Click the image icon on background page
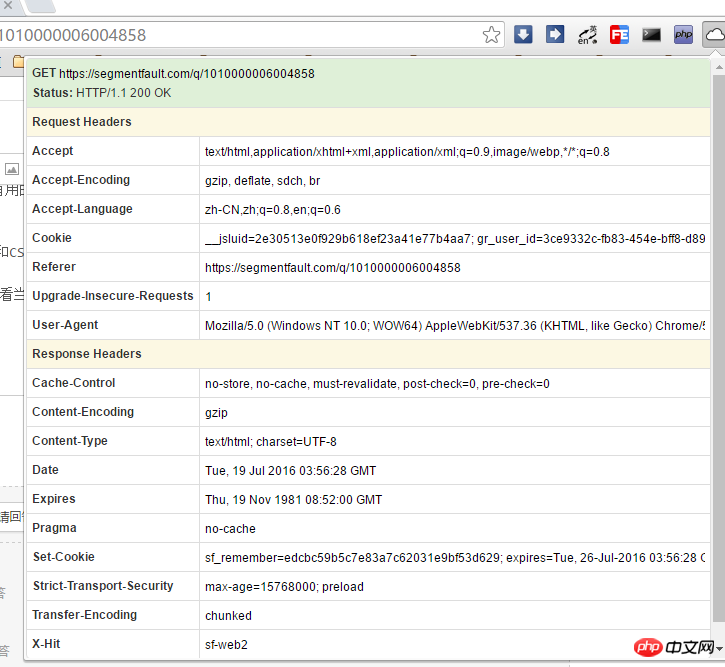Viewport: 725px width, 667px height. pyautogui.click(x=12, y=169)
